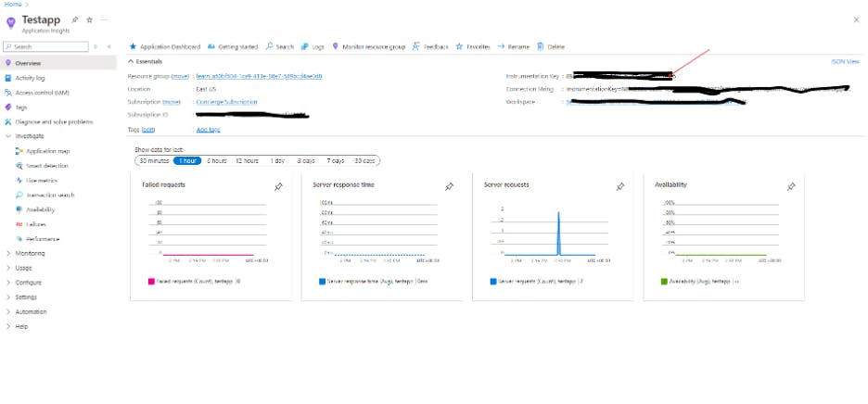This screenshot has height=404, width=868.
Task: Open Getting started from the toolbar
Action: [x=233, y=47]
